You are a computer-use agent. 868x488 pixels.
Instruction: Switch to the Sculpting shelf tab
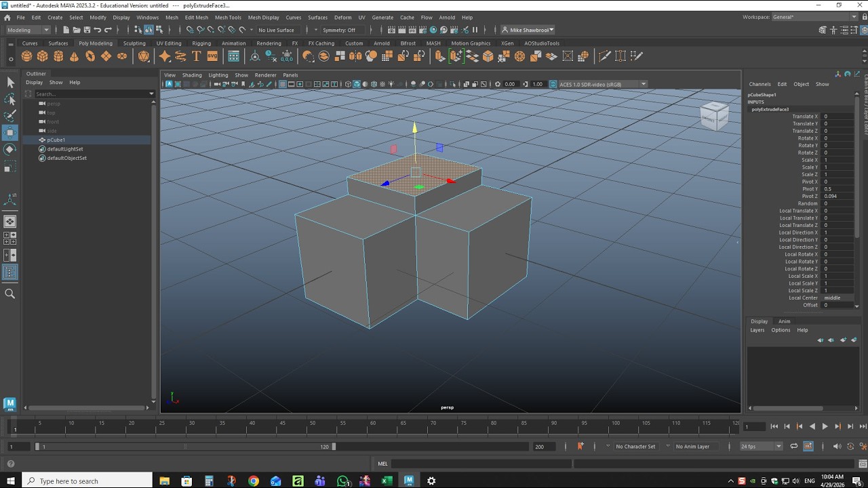click(x=134, y=43)
